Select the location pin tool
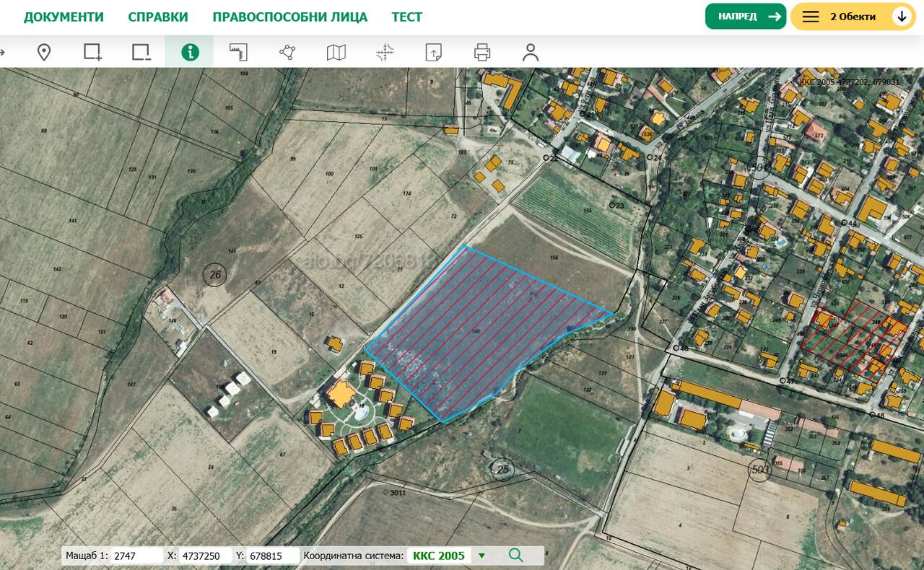 click(x=44, y=52)
